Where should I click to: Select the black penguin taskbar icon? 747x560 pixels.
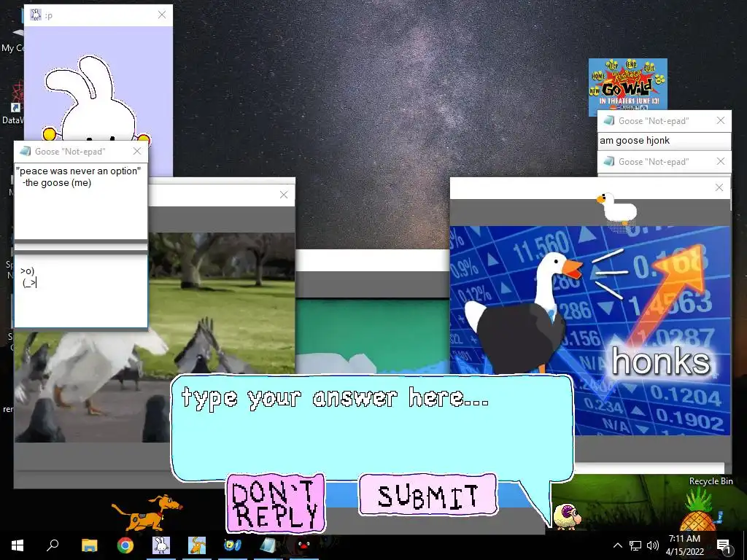click(x=303, y=544)
